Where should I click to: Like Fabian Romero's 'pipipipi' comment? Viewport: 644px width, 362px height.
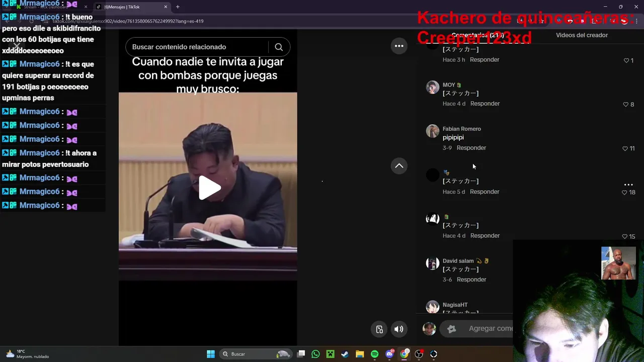click(625, 148)
